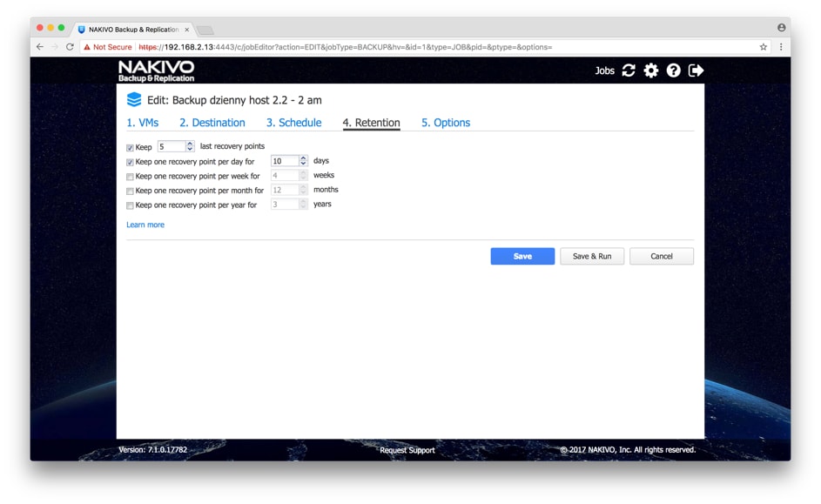Click the months stepper arrows

coord(303,190)
